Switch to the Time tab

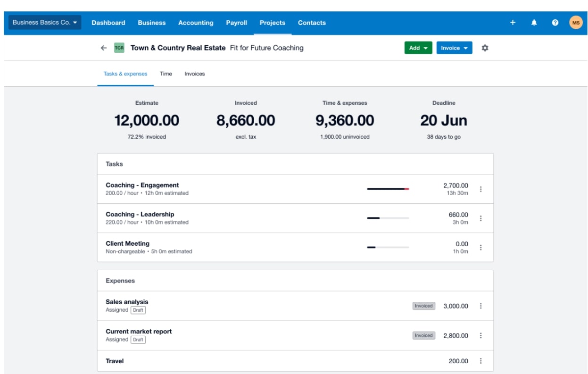166,74
